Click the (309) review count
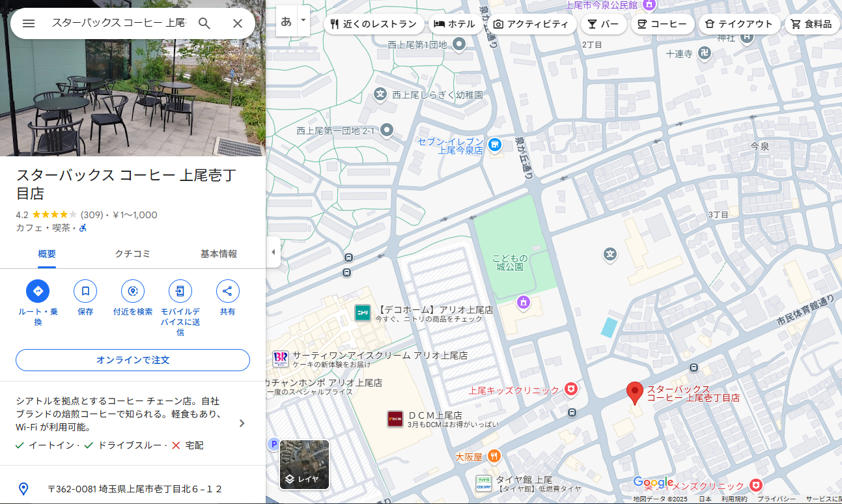The width and height of the screenshot is (842, 504). [92, 215]
